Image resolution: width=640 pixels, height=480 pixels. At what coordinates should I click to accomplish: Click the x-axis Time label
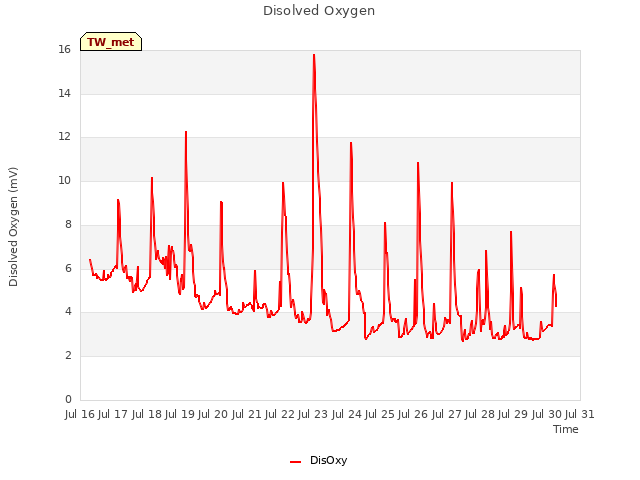point(566,429)
